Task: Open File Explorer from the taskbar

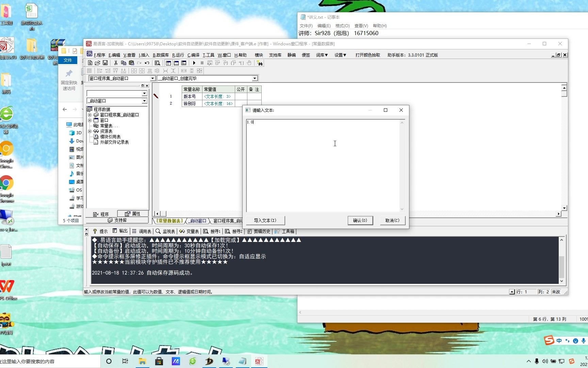Action: click(142, 361)
